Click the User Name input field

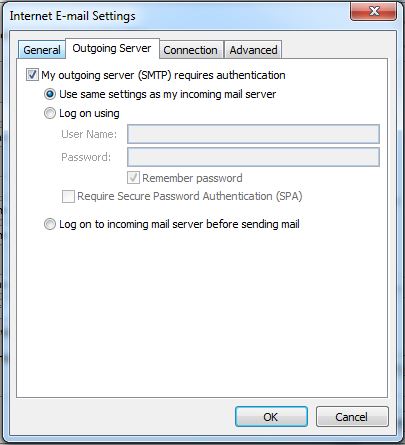[253, 134]
